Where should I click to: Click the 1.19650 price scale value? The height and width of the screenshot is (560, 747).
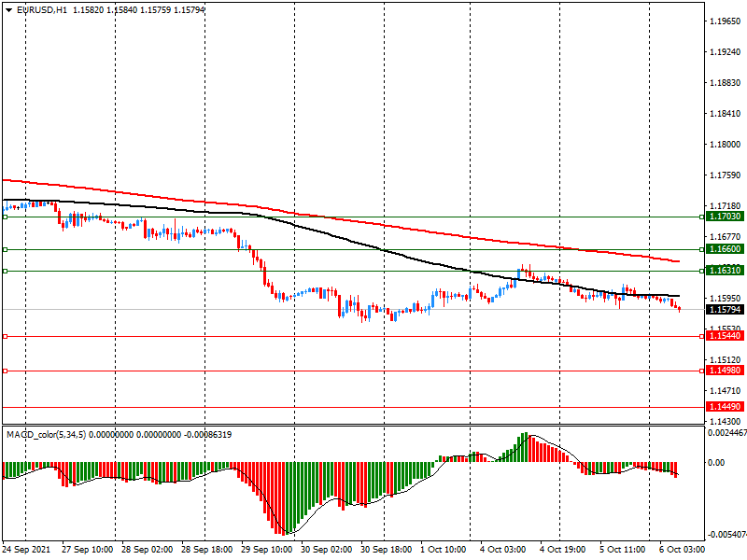pos(726,21)
